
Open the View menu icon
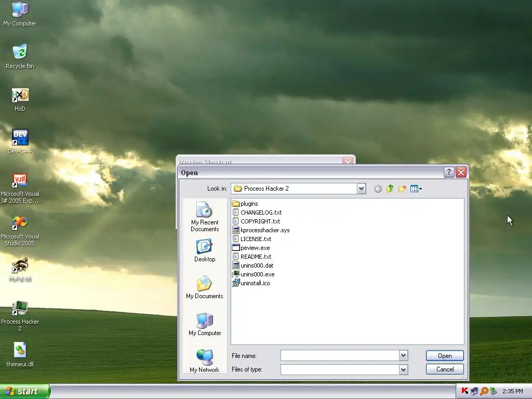[x=416, y=189]
